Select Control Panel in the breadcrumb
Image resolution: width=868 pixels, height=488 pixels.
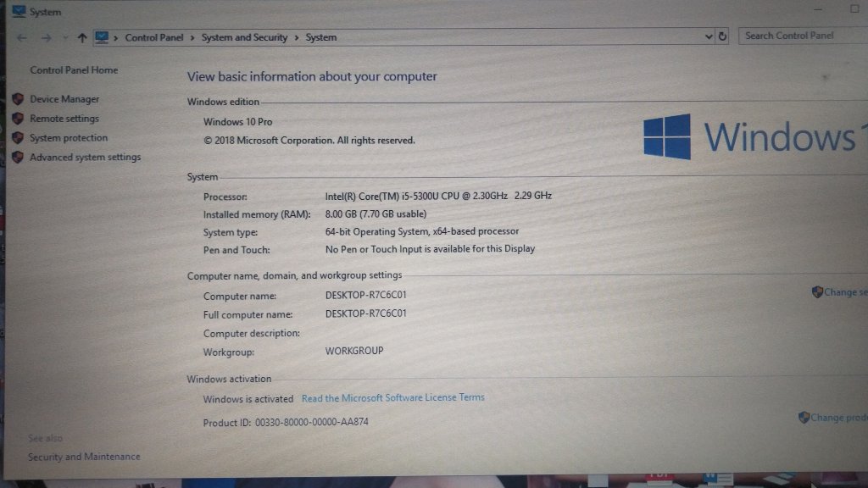(154, 37)
